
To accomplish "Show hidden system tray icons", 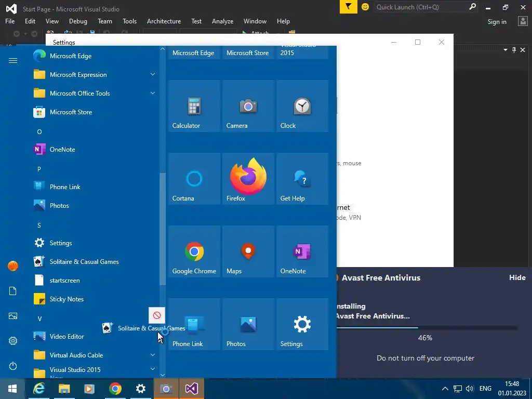I will (445, 389).
